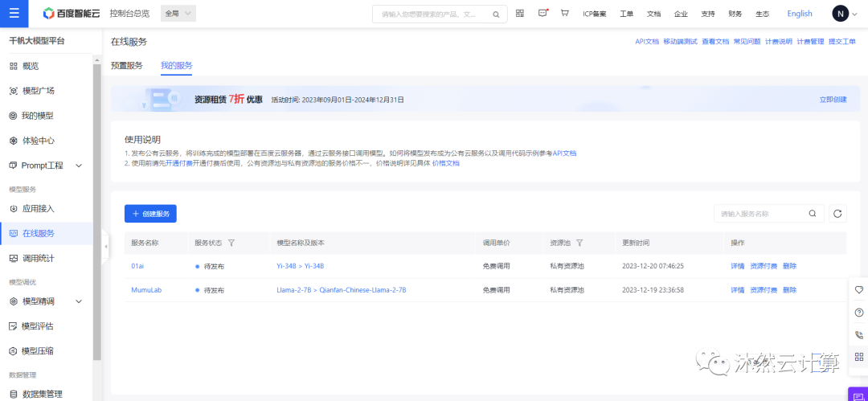Click the 模型广场 sidebar icon
Image resolution: width=868 pixels, height=401 pixels.
click(x=14, y=91)
